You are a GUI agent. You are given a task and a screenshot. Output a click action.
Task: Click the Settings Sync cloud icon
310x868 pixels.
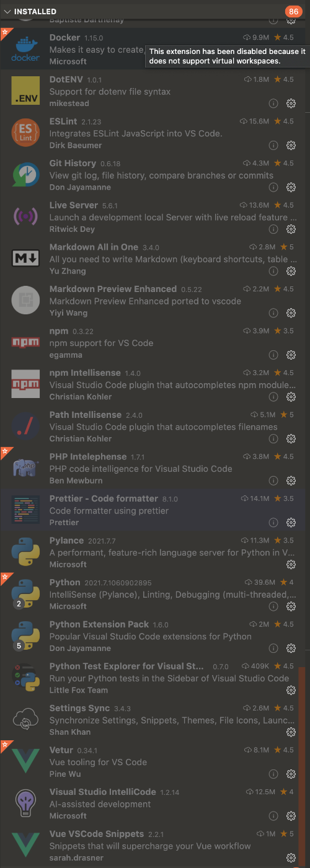[26, 720]
